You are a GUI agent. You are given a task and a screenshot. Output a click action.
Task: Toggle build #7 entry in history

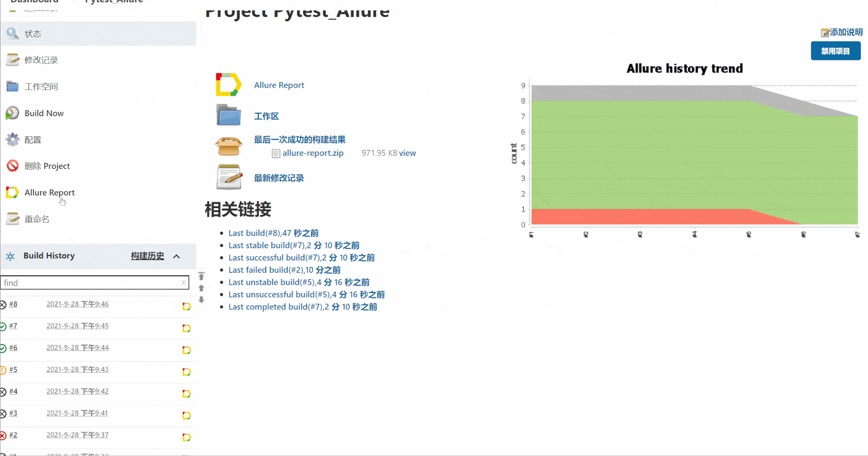click(x=13, y=325)
